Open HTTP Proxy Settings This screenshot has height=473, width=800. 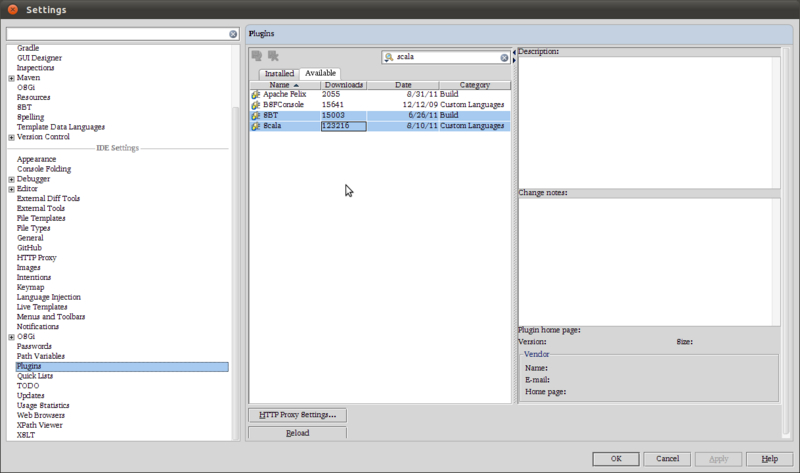[x=297, y=415]
